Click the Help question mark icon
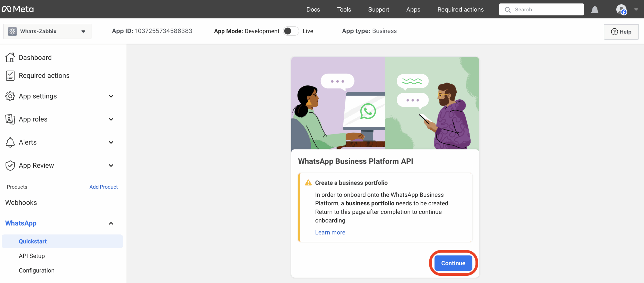Screen dimensions: 644x283 [x=614, y=32]
